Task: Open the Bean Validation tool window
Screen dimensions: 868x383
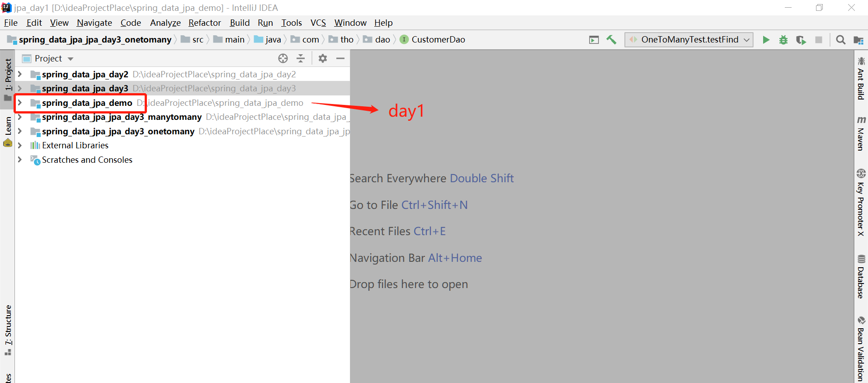Action: point(861,349)
